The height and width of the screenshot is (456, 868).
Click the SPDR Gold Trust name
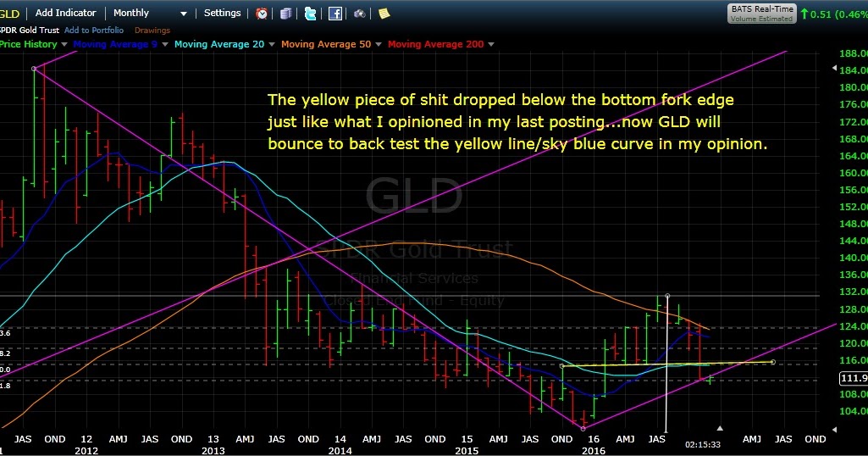(x=30, y=30)
